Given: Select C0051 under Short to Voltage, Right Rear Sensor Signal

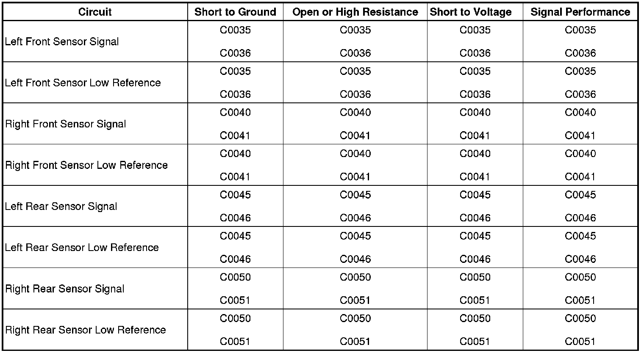Looking at the screenshot, I should pyautogui.click(x=475, y=301).
